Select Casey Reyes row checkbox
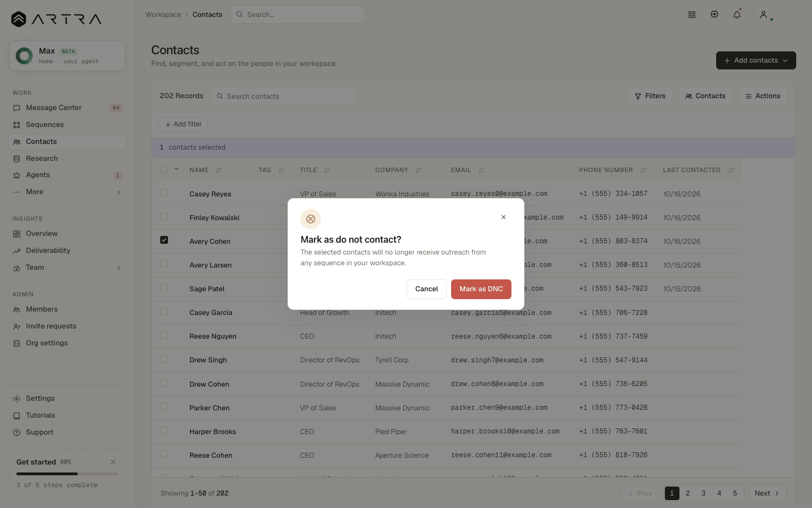Screen dimensions: 812x508 pos(164,192)
